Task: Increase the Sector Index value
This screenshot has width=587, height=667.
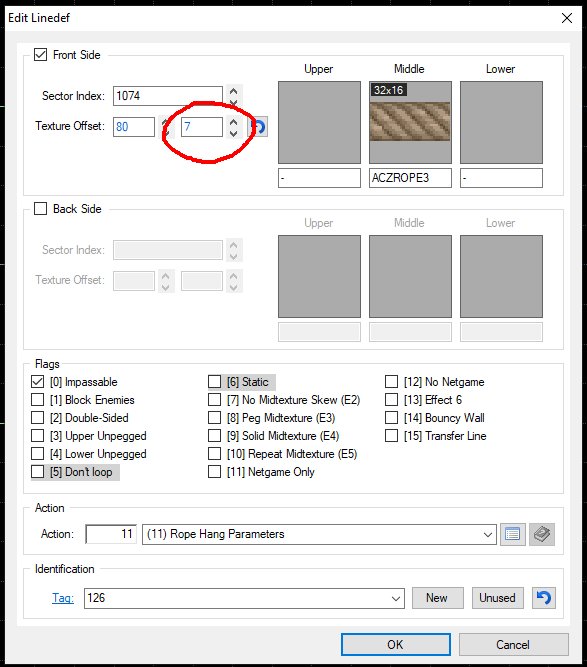Action: (x=234, y=91)
